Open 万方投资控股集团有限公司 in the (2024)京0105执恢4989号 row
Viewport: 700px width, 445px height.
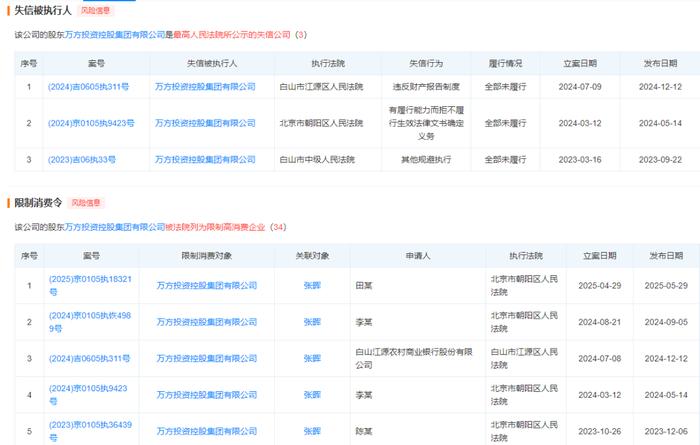207,322
